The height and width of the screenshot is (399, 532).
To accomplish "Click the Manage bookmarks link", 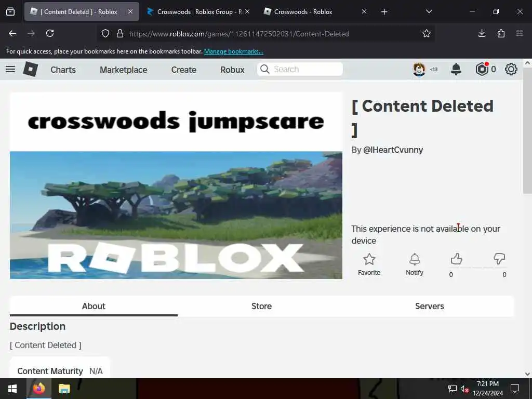I will point(233,51).
